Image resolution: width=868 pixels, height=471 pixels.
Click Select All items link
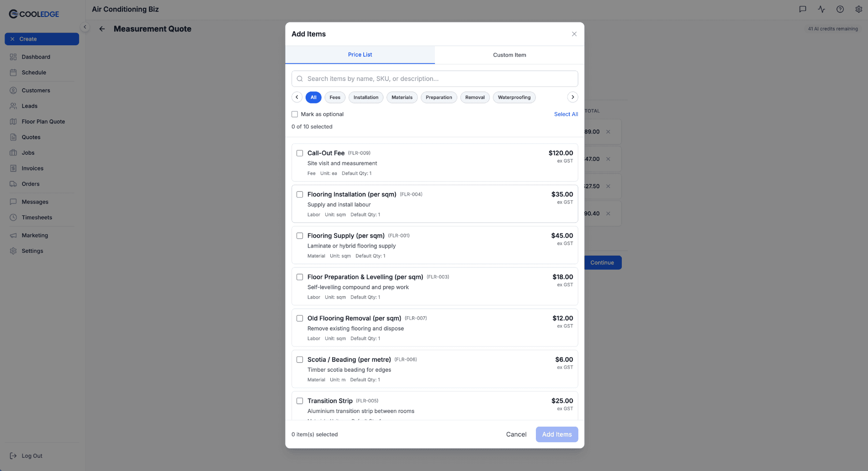[566, 114]
